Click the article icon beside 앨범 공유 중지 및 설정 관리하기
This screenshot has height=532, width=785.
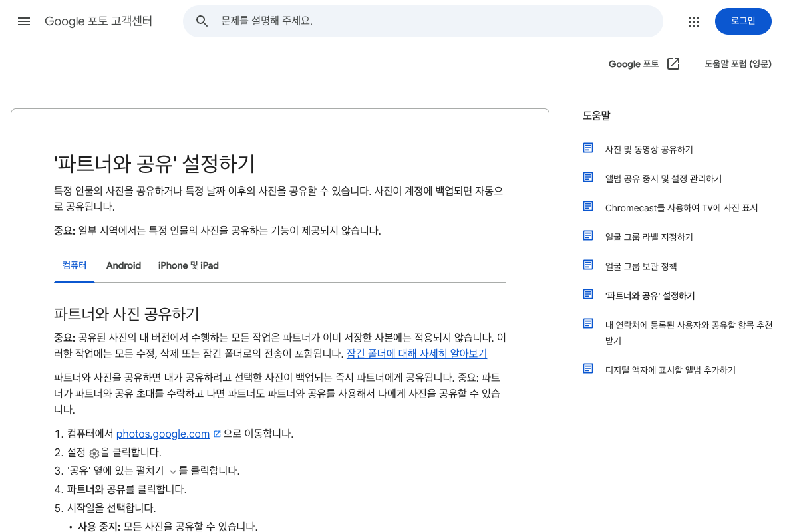588,177
